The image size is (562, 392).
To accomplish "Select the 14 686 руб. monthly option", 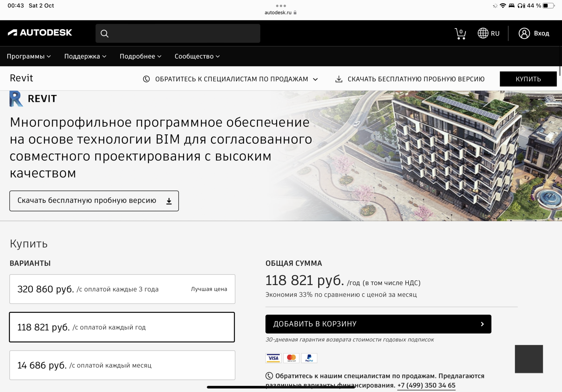I will click(x=122, y=365).
